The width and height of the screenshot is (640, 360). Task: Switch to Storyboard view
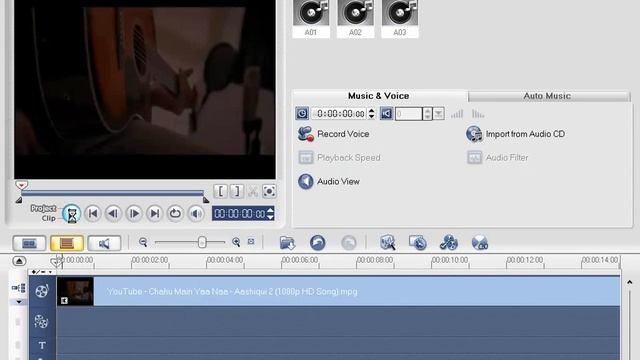point(29,243)
